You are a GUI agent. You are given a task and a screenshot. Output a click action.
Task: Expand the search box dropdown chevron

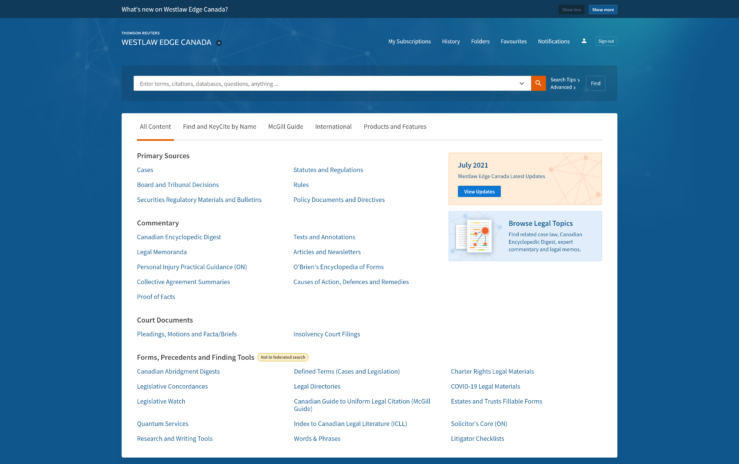[521, 83]
